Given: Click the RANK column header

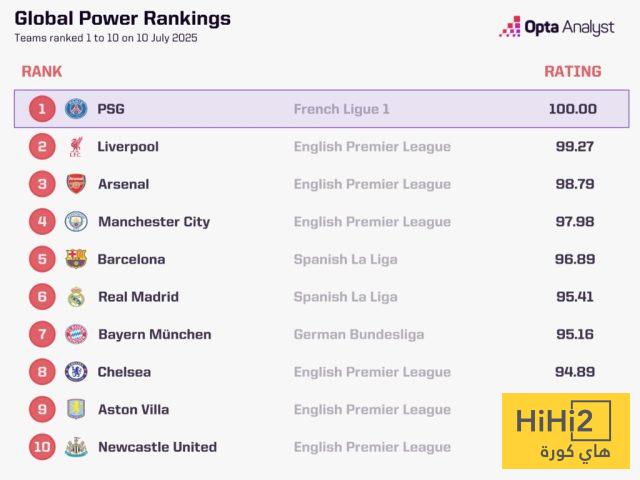Looking at the screenshot, I should coord(41,71).
